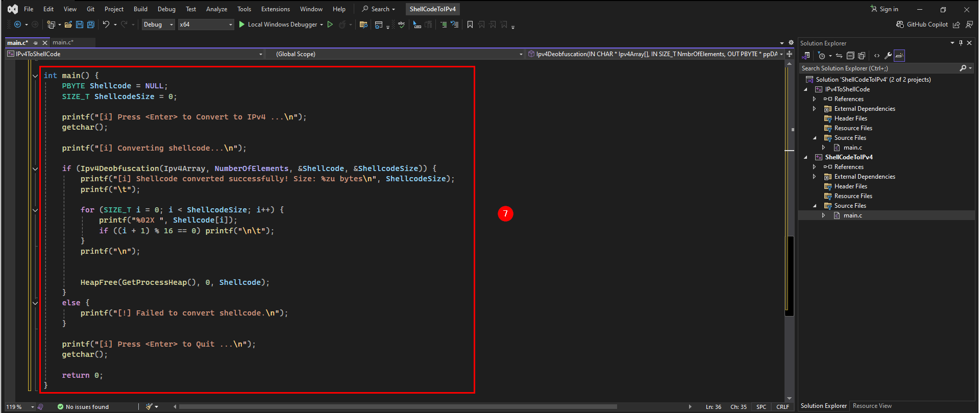Click the Sign in link
Screen dimensions: 980x413
tap(884, 9)
